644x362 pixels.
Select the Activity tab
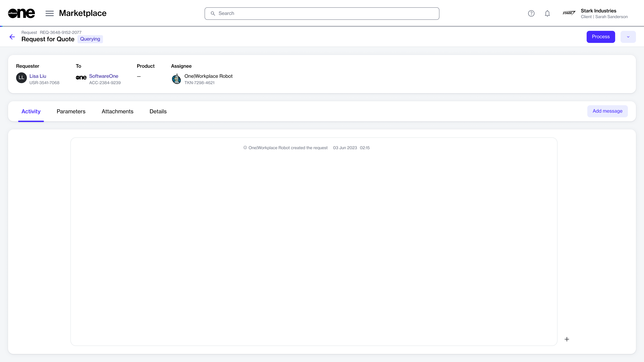point(31,111)
